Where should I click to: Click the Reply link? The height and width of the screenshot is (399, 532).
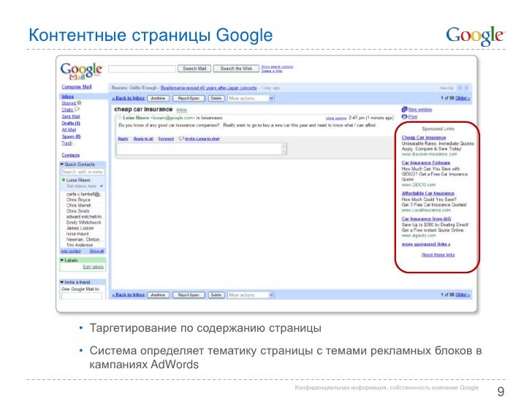point(123,139)
